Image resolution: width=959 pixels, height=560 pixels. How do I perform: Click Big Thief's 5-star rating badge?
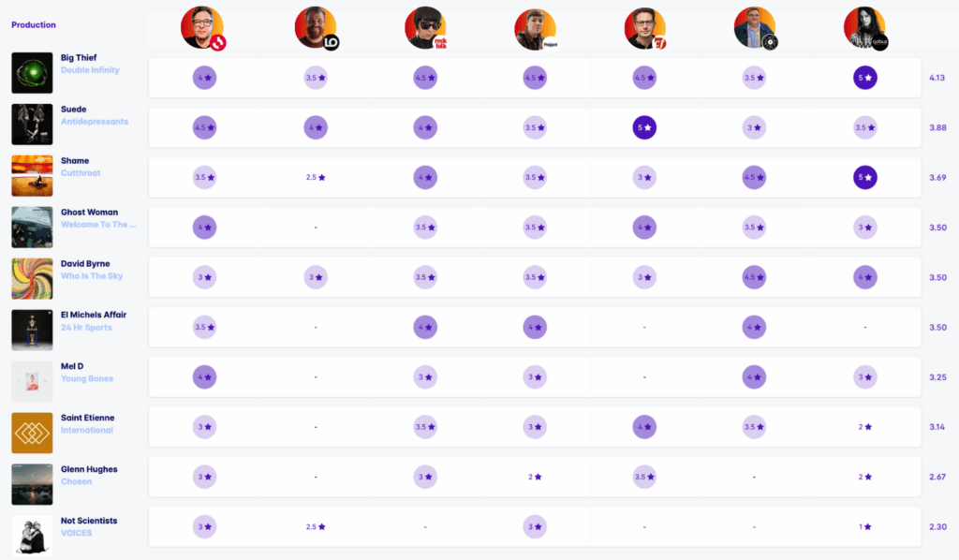(x=863, y=78)
